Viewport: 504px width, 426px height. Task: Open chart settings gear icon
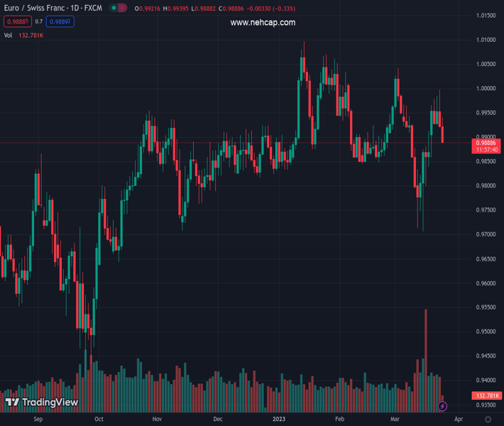coord(488,420)
